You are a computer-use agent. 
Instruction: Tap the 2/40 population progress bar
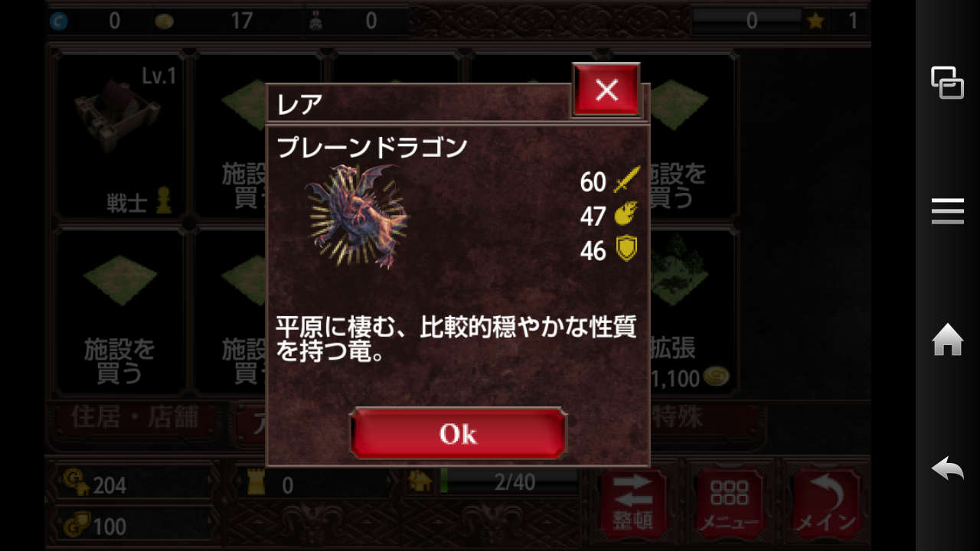[510, 482]
